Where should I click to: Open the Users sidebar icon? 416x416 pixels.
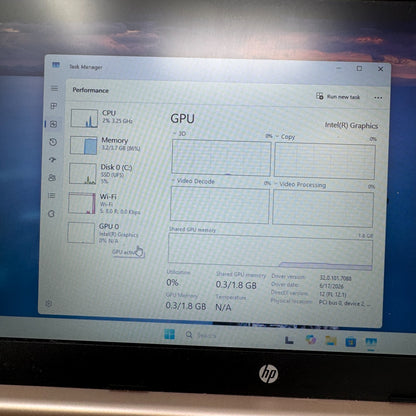click(52, 178)
